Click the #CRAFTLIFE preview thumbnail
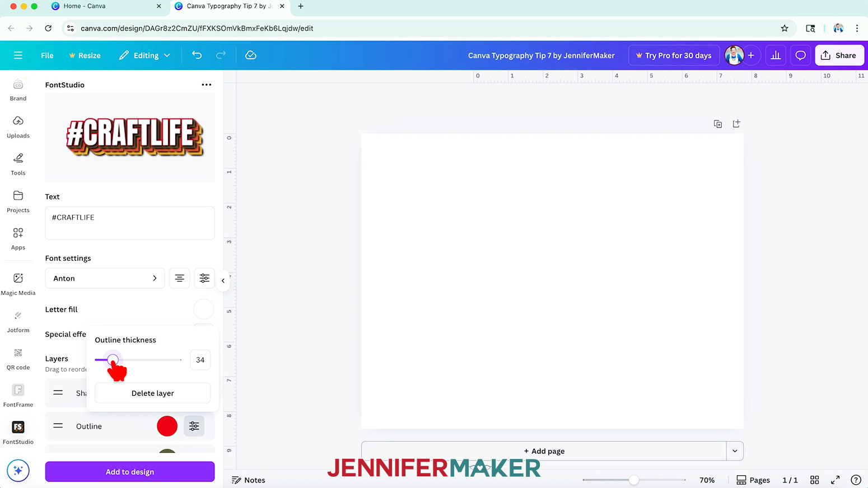Viewport: 868px width, 488px height. click(130, 138)
